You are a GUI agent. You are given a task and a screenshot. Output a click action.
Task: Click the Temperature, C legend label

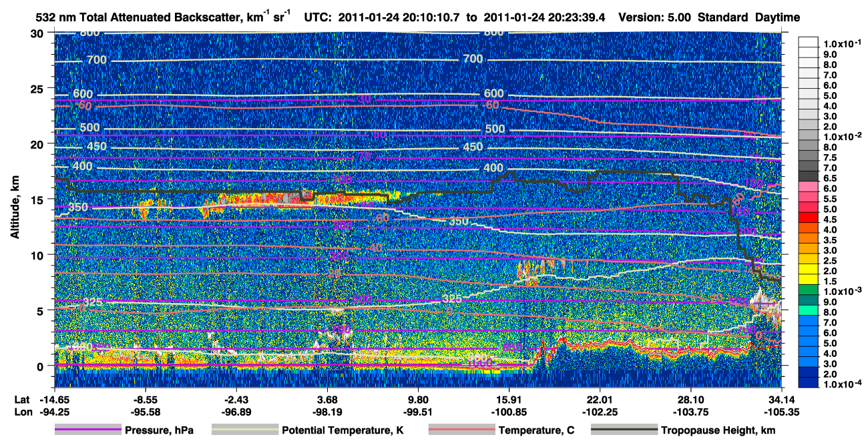[x=536, y=430]
